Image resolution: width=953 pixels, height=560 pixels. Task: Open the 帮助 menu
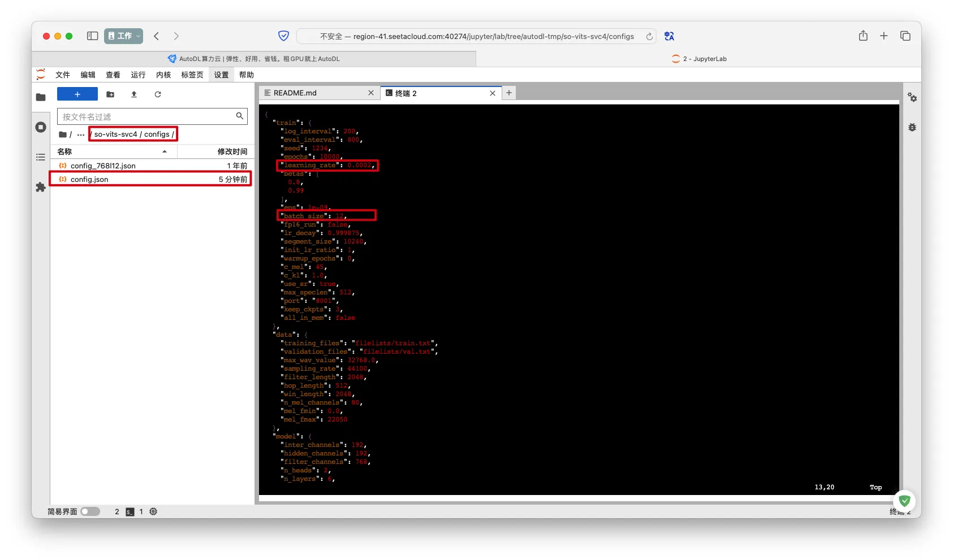click(247, 75)
